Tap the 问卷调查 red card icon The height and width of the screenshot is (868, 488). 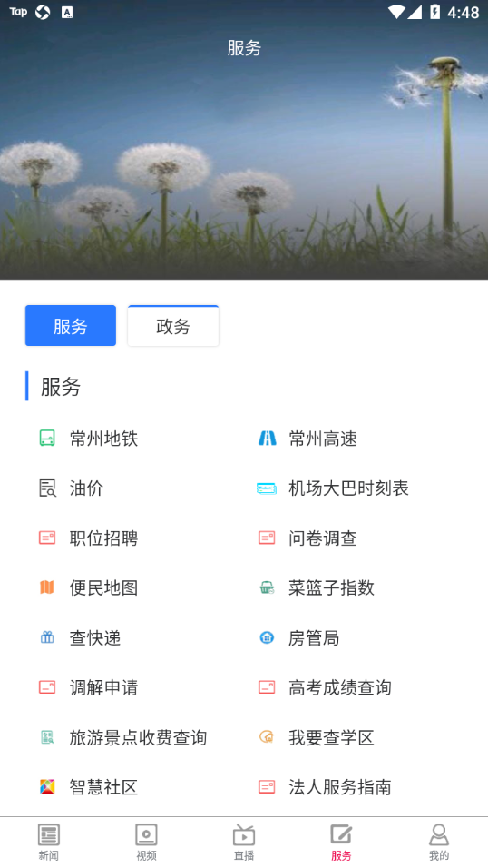pyautogui.click(x=267, y=538)
